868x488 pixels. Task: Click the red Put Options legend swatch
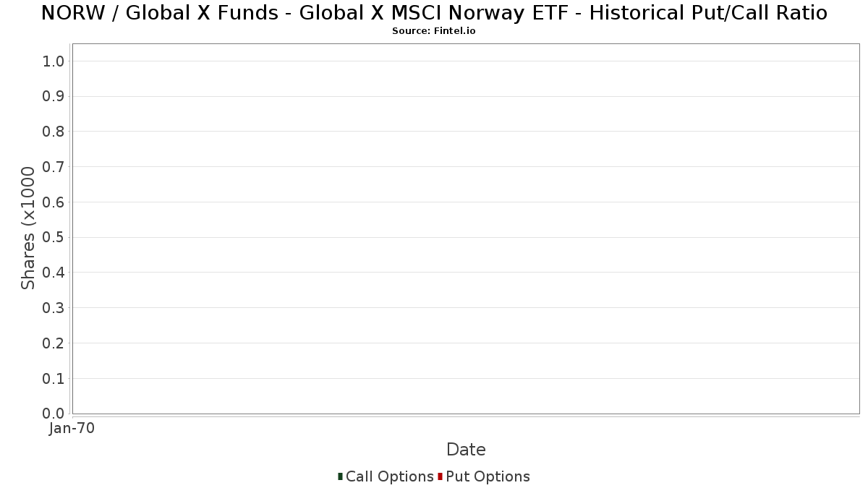440,476
